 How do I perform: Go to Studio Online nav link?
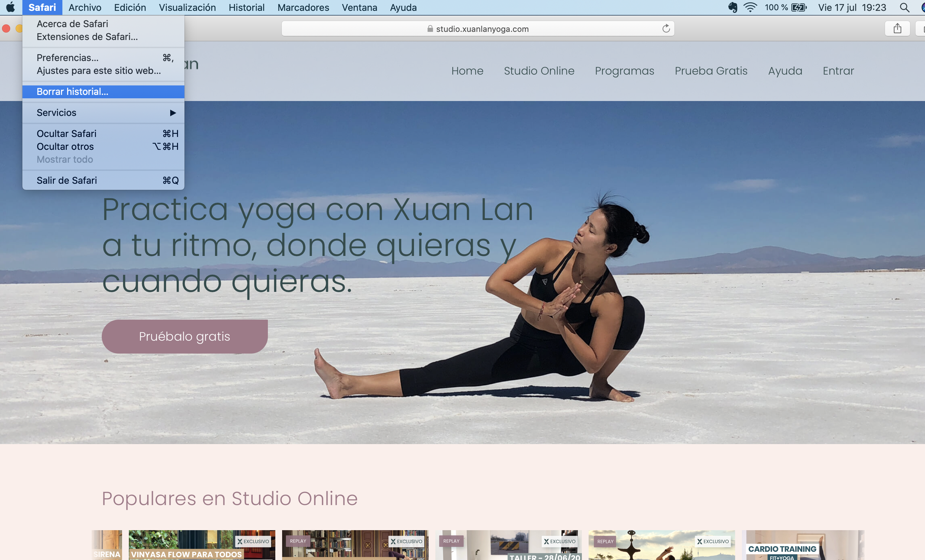click(x=539, y=71)
